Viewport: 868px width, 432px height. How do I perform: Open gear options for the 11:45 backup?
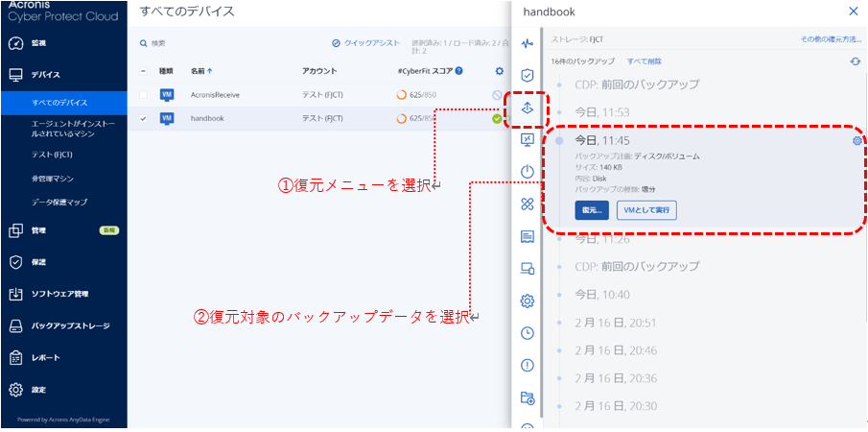coord(856,141)
